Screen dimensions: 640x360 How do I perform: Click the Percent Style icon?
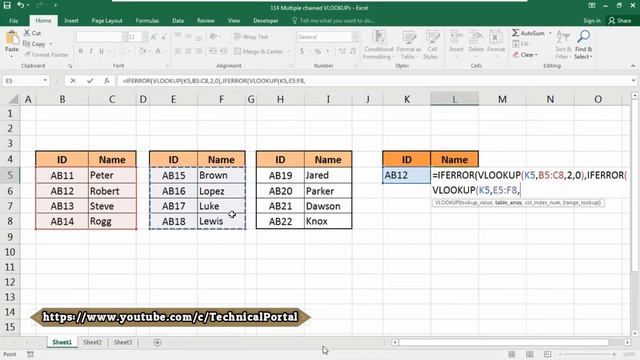(318, 51)
